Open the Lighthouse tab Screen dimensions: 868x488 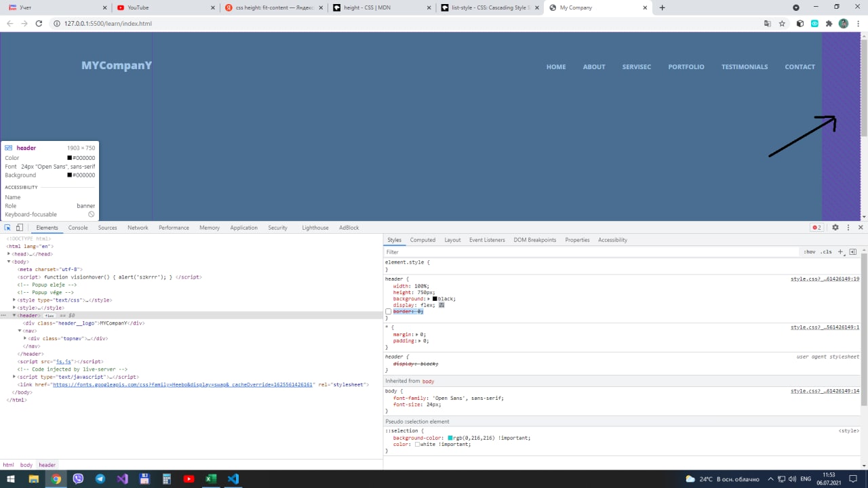pyautogui.click(x=315, y=228)
